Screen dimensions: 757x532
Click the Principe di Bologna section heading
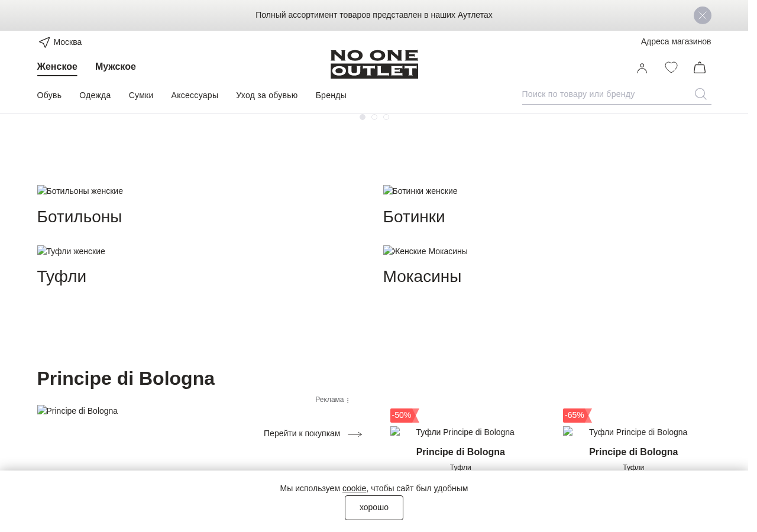[x=126, y=378]
